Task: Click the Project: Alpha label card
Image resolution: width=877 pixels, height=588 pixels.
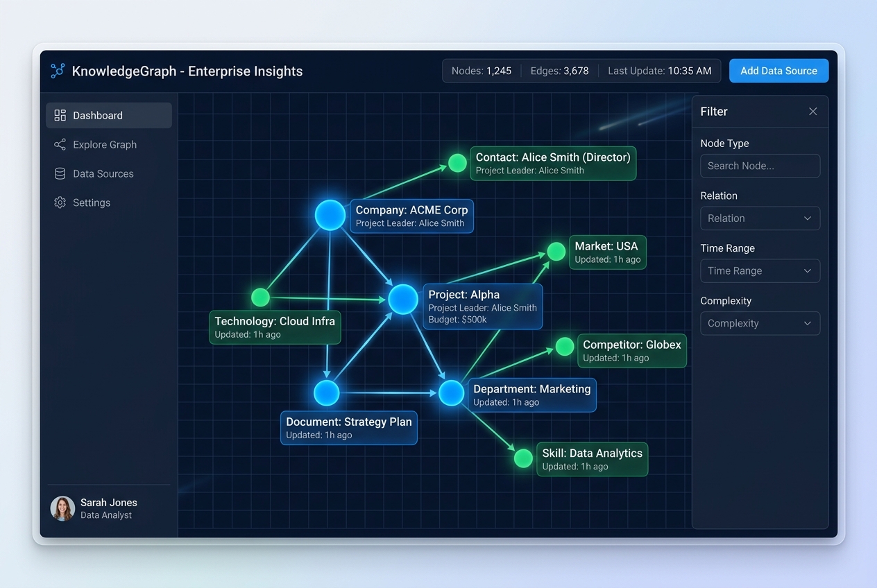Action: coord(483,306)
